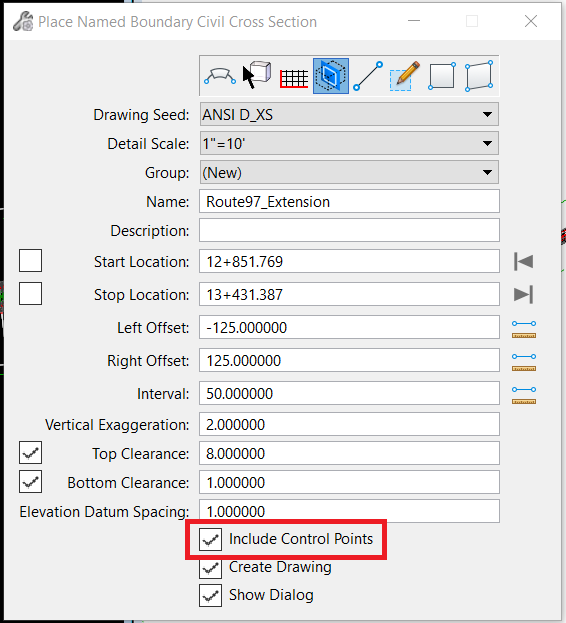This screenshot has width=566, height=623.
Task: Toggle the Include Control Points checkbox
Action: point(211,539)
